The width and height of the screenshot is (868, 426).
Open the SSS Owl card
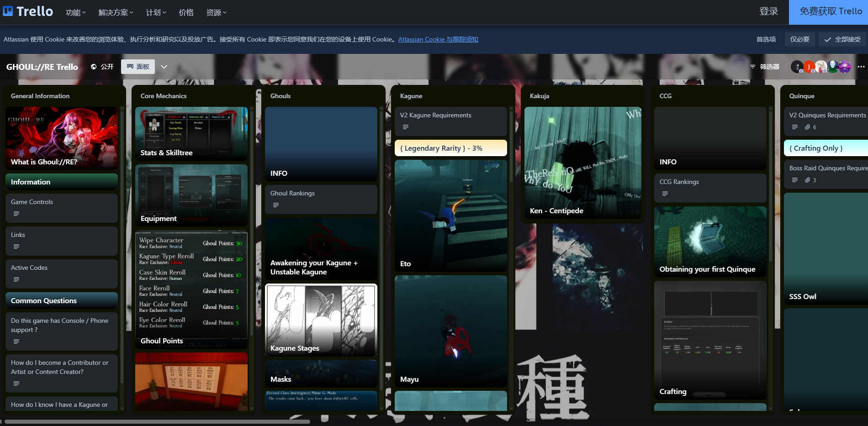pos(826,248)
